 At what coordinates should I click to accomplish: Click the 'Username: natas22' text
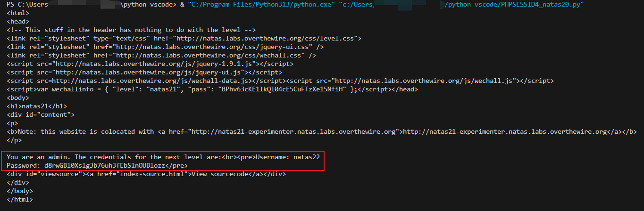click(288, 157)
